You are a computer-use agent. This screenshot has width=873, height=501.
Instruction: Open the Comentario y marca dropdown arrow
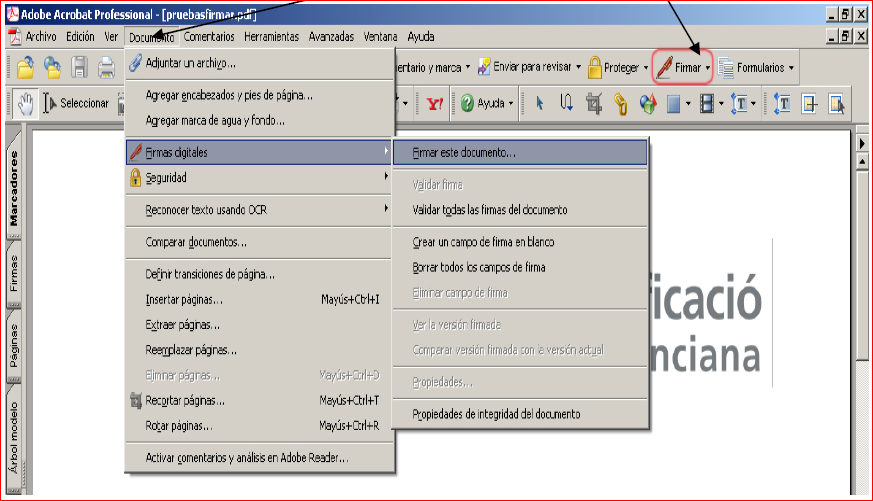click(468, 67)
